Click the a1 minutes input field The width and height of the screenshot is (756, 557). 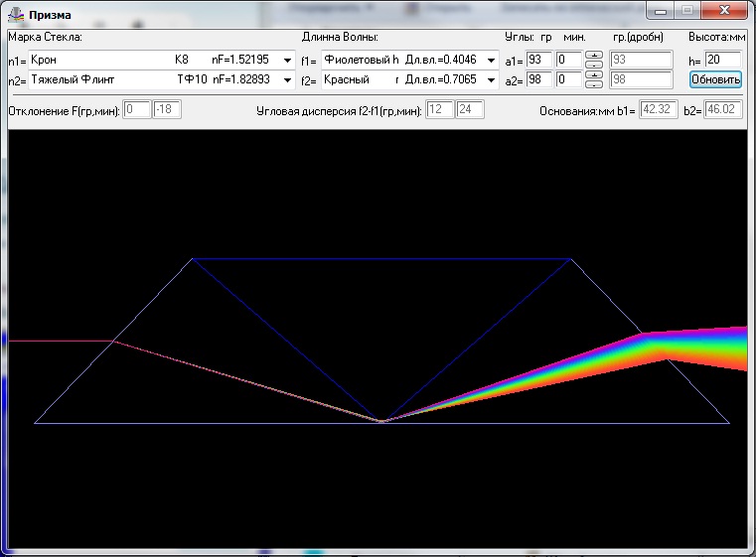[568, 61]
